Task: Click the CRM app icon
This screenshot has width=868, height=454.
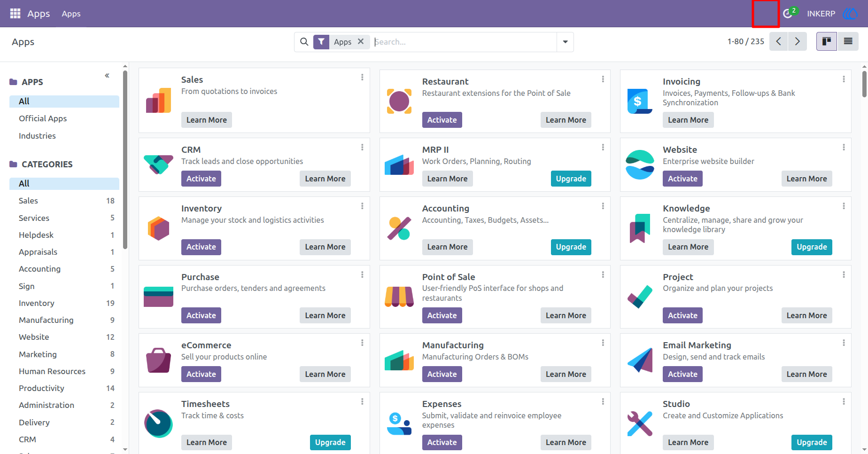Action: (x=159, y=164)
